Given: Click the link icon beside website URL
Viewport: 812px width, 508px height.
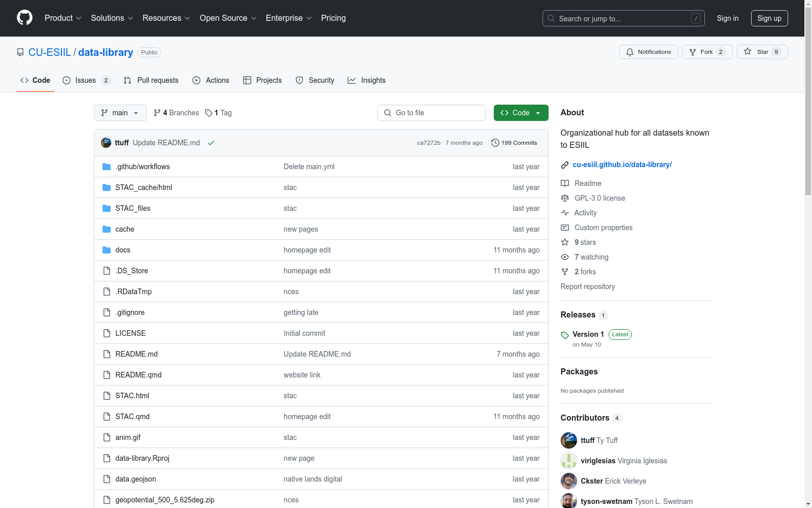Looking at the screenshot, I should [565, 165].
